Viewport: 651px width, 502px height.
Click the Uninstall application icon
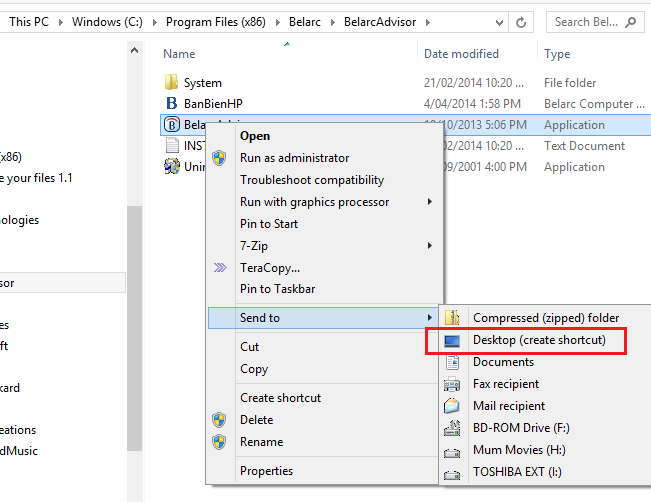[x=172, y=166]
